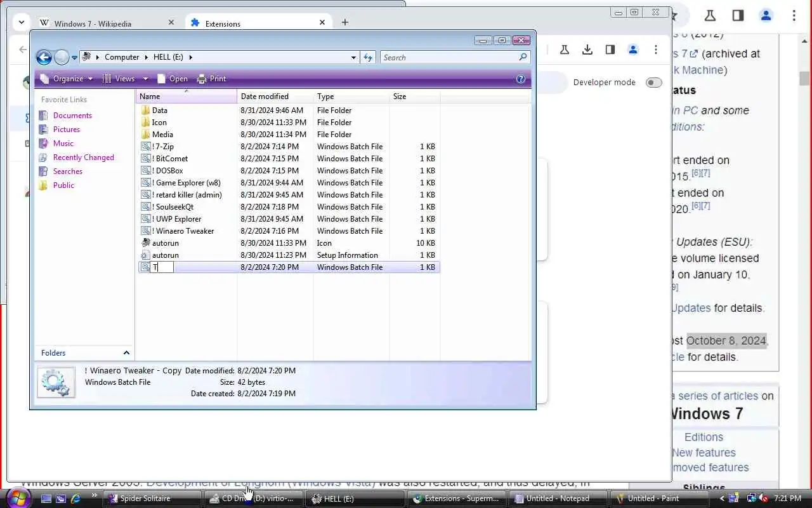Sort by the Size column header

[415, 97]
